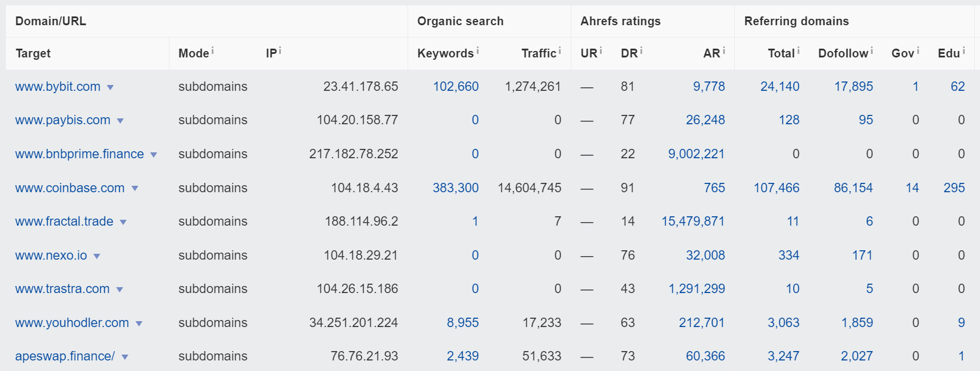Click info icon next to AR header
Viewport: 980px width, 371px height.
coord(724,50)
